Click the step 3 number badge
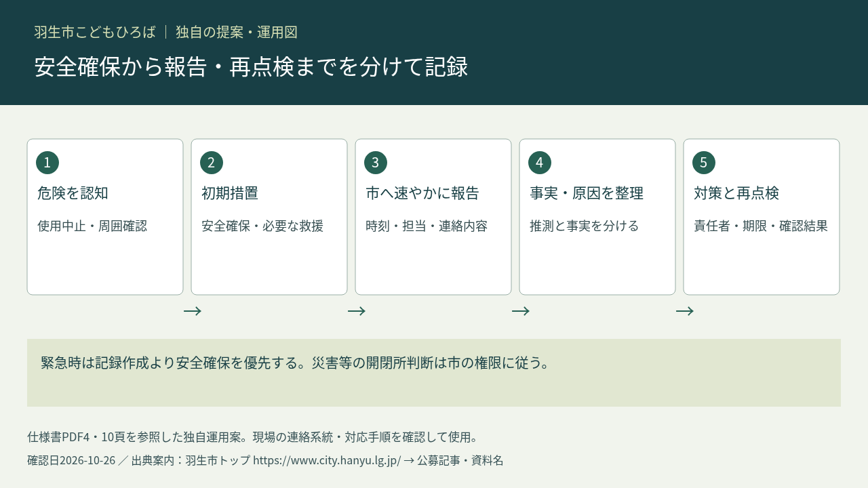 tap(376, 163)
